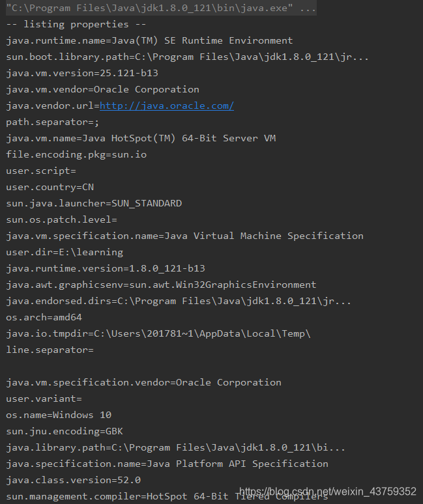The width and height of the screenshot is (423, 504).
Task: Click the os.arch=amd64 line
Action: pos(44,317)
